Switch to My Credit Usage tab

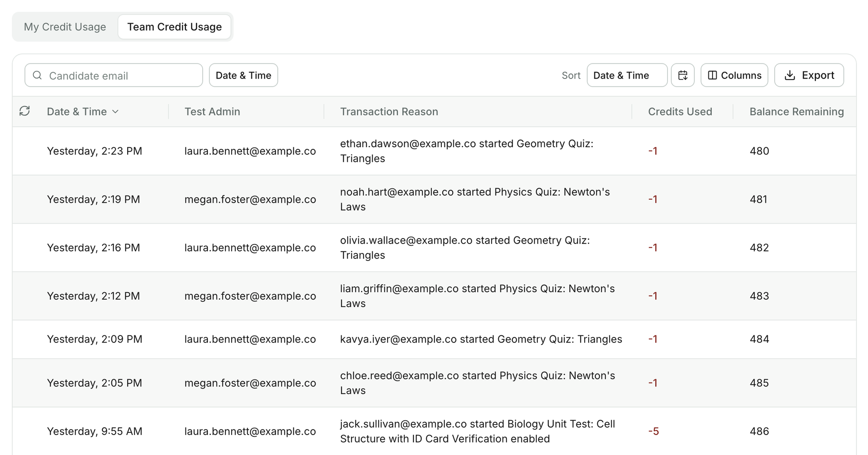65,27
